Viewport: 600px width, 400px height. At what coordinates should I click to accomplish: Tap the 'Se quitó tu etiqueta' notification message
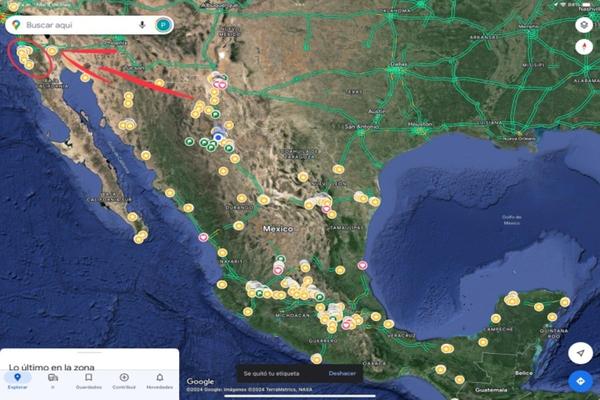click(273, 372)
